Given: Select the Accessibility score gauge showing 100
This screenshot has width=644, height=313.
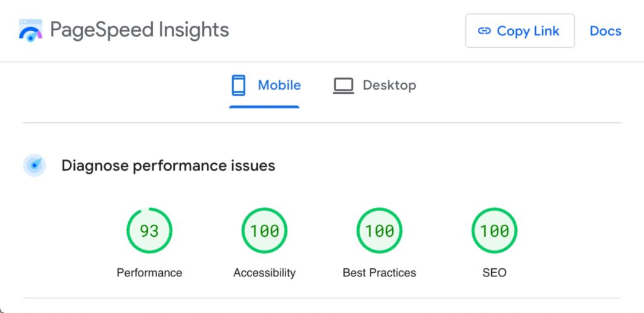Looking at the screenshot, I should coord(264,231).
